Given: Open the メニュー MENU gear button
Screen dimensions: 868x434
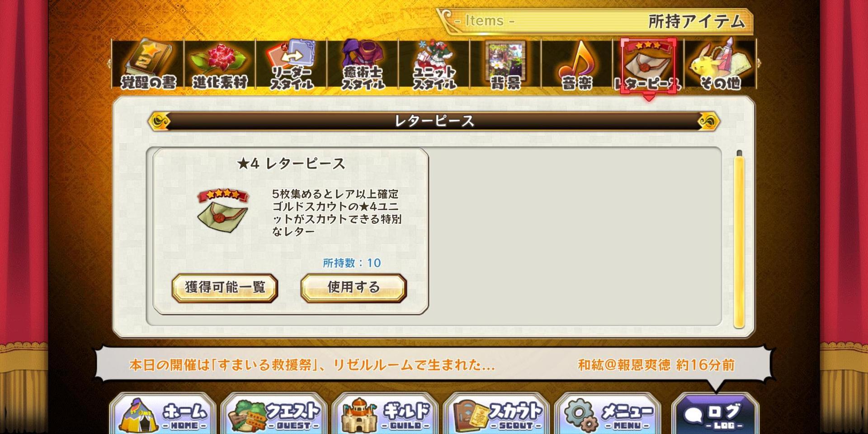Looking at the screenshot, I should (608, 414).
